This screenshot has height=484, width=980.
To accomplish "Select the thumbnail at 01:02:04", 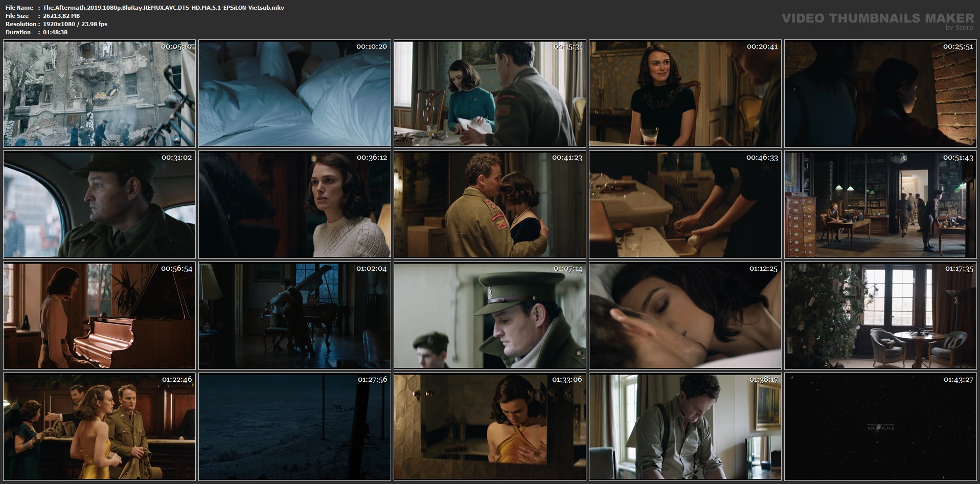I will point(294,316).
